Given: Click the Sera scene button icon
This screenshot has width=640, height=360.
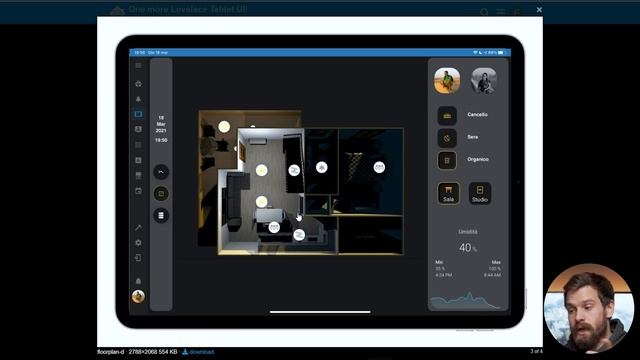Looking at the screenshot, I should pyautogui.click(x=447, y=138).
